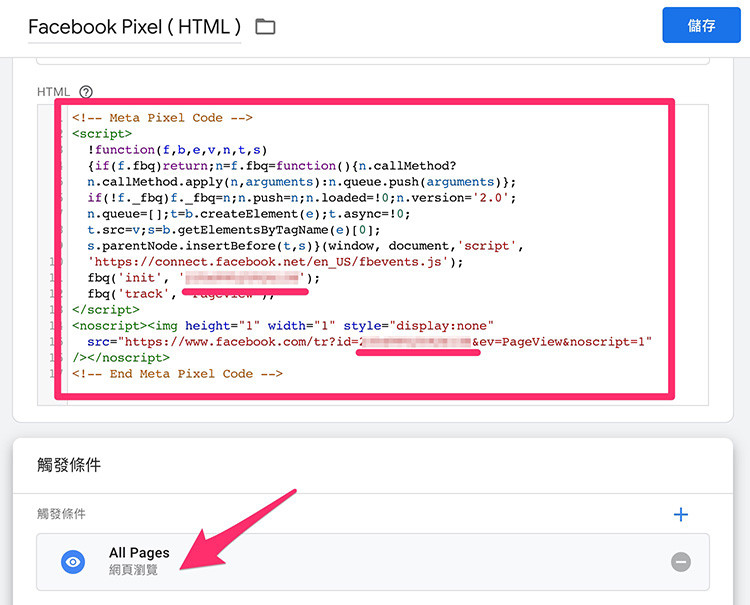Select the All Pages trigger row
Screen dimensions: 750x605
373,562
